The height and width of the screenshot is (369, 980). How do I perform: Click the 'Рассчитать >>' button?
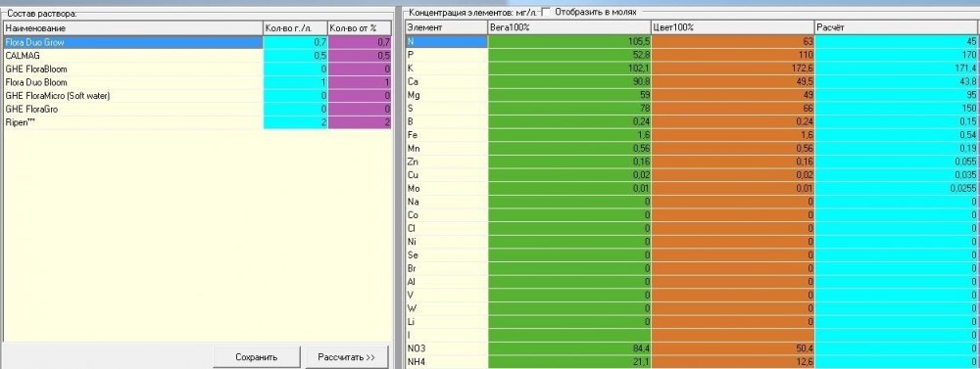[346, 358]
